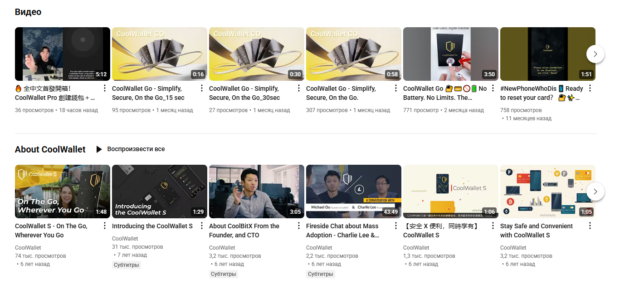644x285 pixels.
Task: Click the Субтитры badge under About CoolBitX video
Action: (224, 274)
